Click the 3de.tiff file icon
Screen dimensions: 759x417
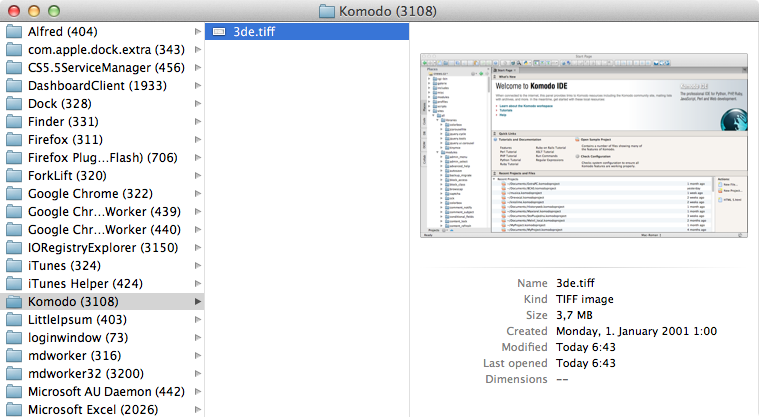point(219,32)
